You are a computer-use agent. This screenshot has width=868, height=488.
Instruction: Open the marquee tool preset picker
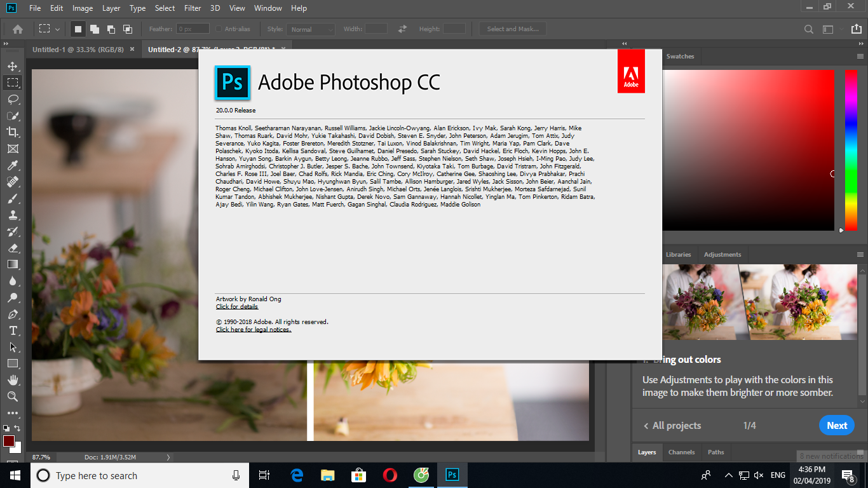[x=49, y=29]
